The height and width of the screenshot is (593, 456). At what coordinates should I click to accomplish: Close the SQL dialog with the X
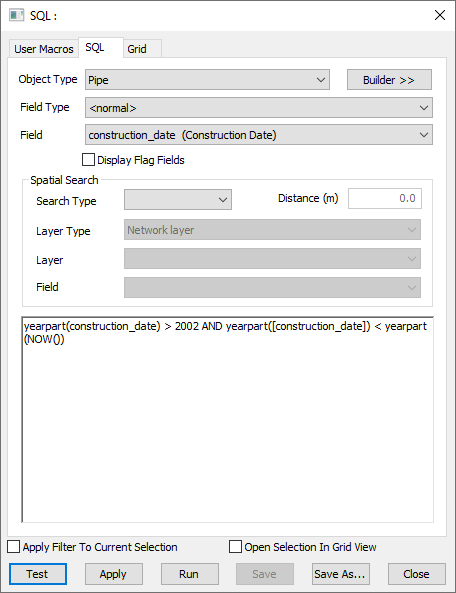pyautogui.click(x=440, y=15)
